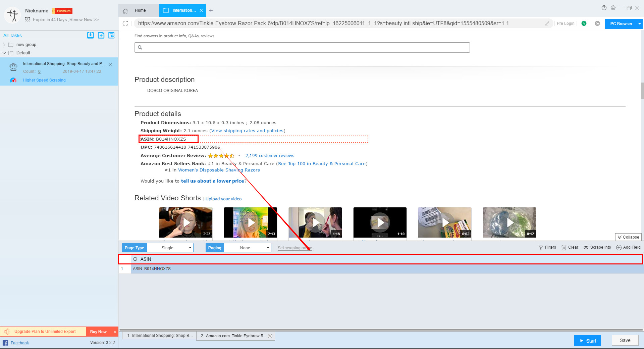Click Buy Now button
The height and width of the screenshot is (349, 644).
click(x=98, y=332)
